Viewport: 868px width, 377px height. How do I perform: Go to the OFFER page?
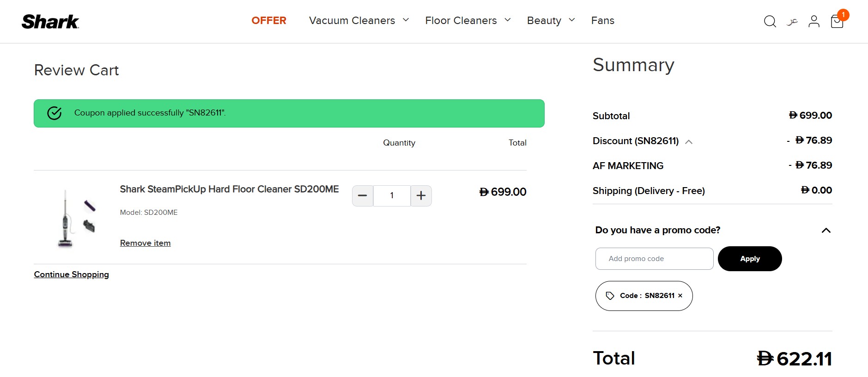pyautogui.click(x=269, y=20)
